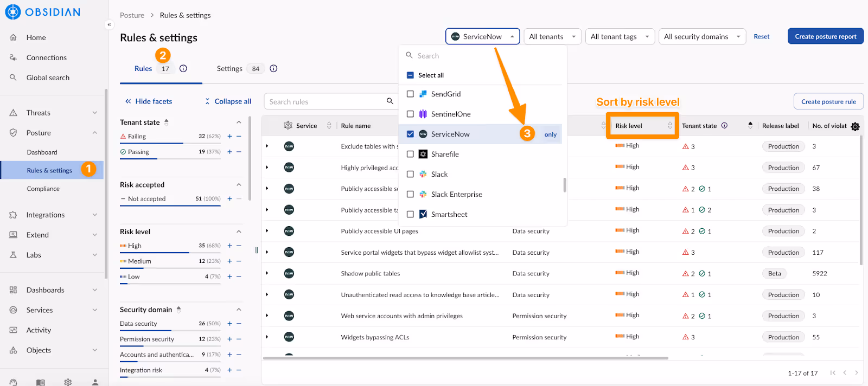Check the Slack Enterprise checkbox
868x386 pixels.
pyautogui.click(x=410, y=194)
